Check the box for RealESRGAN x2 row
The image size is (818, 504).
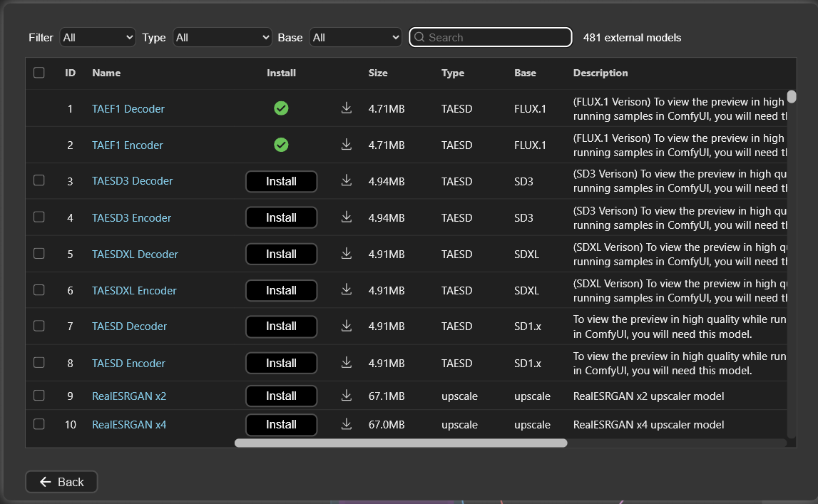[39, 396]
